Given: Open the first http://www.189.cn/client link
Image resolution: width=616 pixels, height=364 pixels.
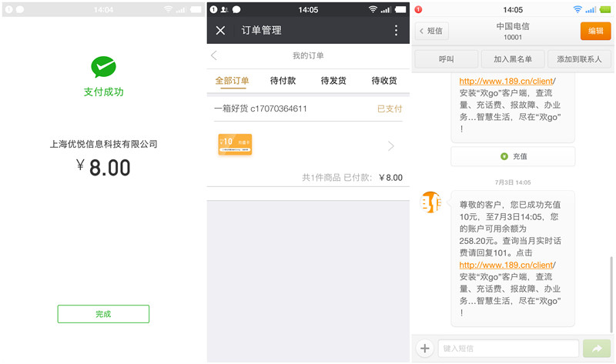Looking at the screenshot, I should (507, 82).
